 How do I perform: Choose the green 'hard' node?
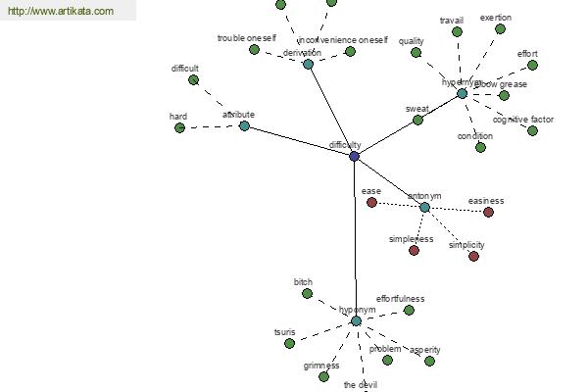(x=179, y=128)
